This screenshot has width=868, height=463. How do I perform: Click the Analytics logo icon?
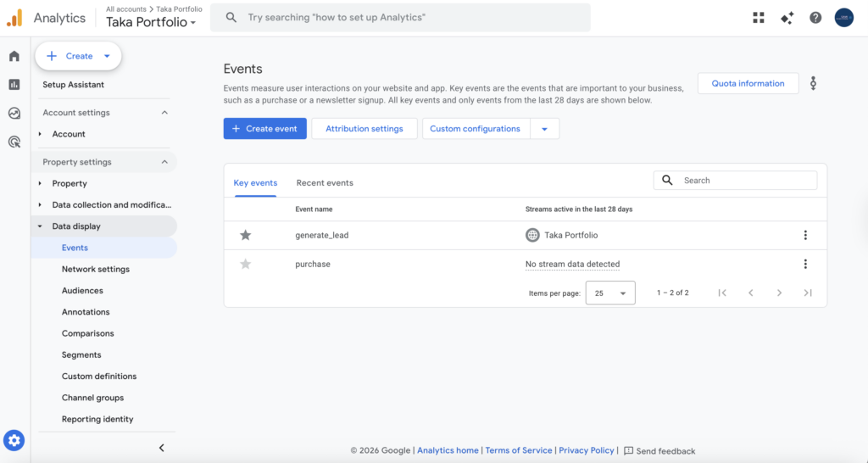point(14,18)
